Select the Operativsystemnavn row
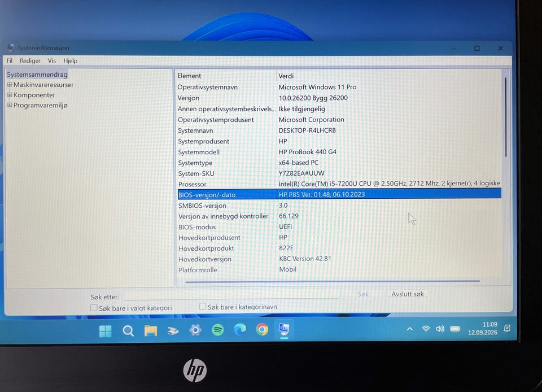 click(x=339, y=87)
